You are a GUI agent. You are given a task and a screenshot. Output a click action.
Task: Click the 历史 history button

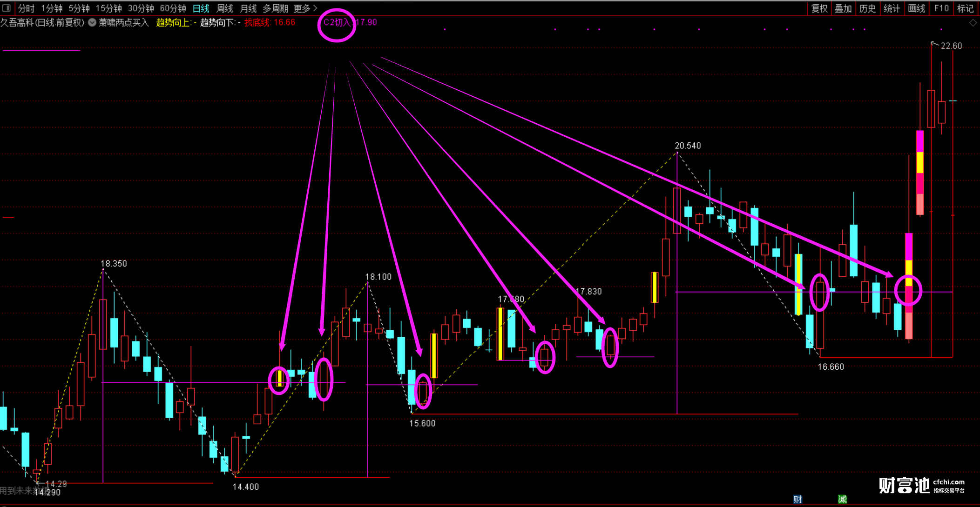pyautogui.click(x=867, y=8)
